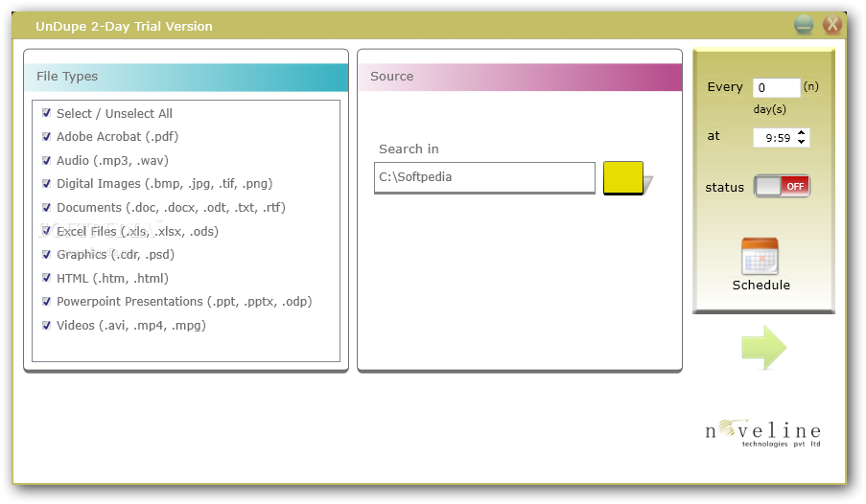Click the File Types panel header
This screenshot has height=504, width=866.
point(186,77)
